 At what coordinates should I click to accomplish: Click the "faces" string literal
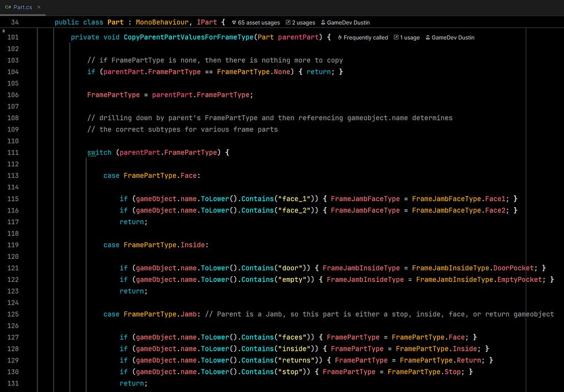292,337
